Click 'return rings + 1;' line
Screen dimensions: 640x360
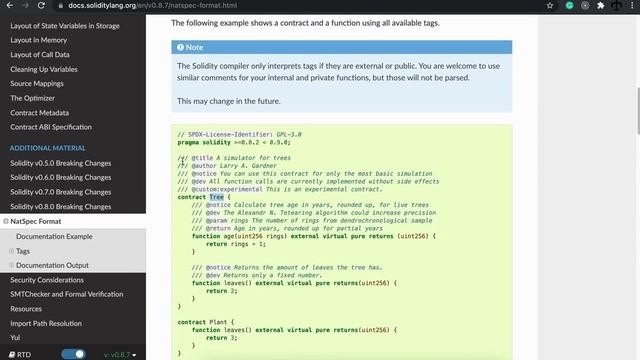click(x=236, y=244)
